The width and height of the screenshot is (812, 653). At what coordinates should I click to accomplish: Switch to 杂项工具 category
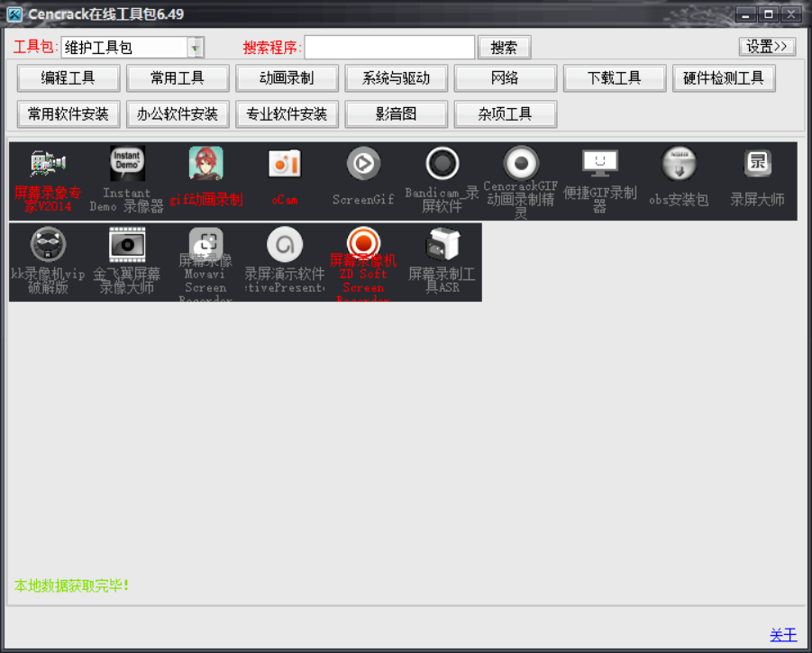click(506, 113)
